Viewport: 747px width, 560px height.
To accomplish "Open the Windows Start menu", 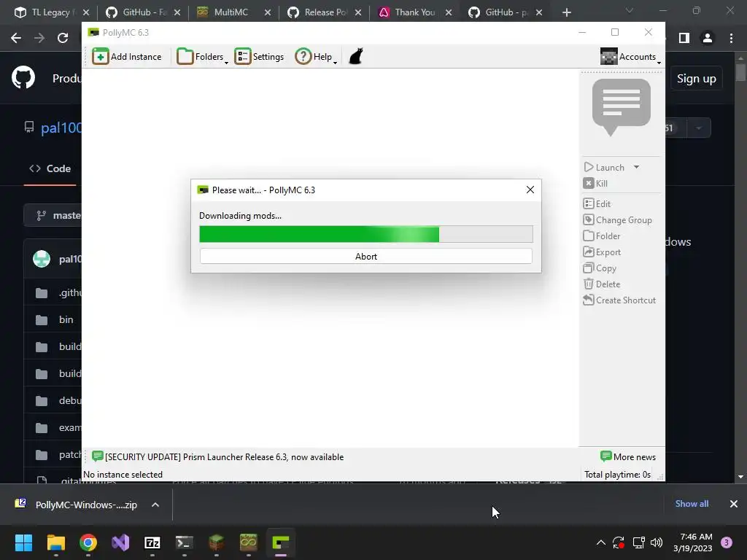I will tap(23, 542).
